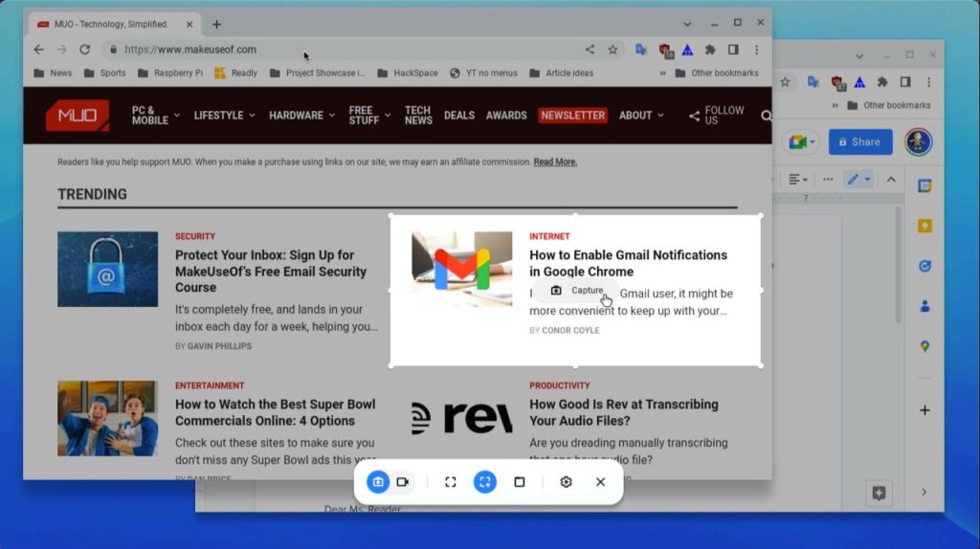Open the Tech News section
The image size is (980, 549).
coord(418,116)
